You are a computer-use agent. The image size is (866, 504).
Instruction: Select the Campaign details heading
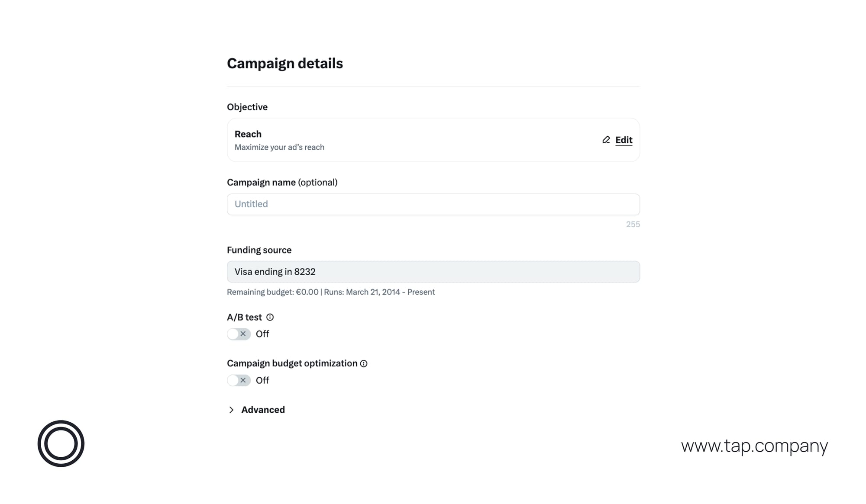click(285, 63)
